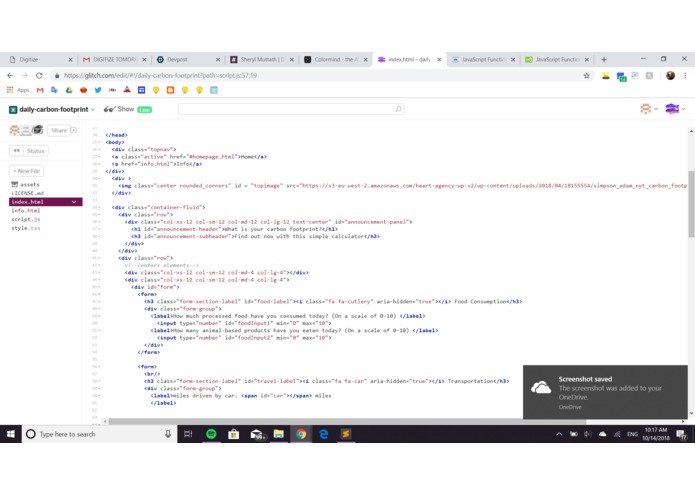Open Microsoft Edge from taskbar

pos(323,434)
